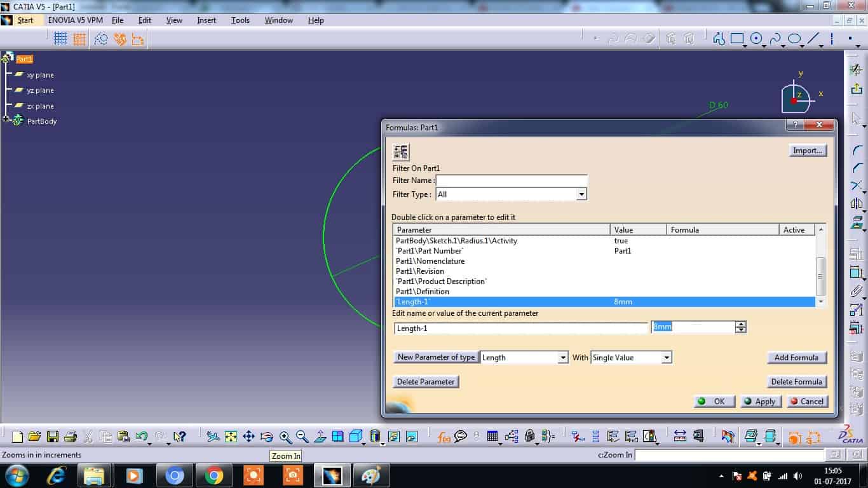Image resolution: width=868 pixels, height=488 pixels.
Task: Click the Import... button
Action: [808, 151]
